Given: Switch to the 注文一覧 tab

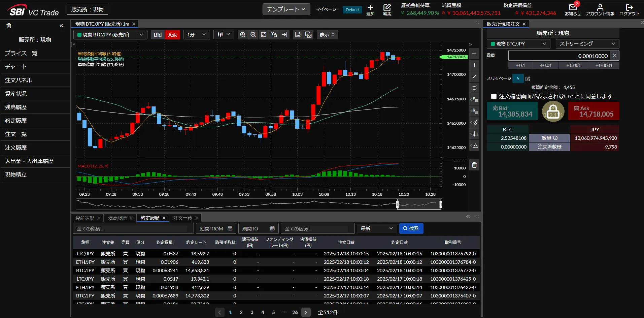Looking at the screenshot, I should coord(182,218).
